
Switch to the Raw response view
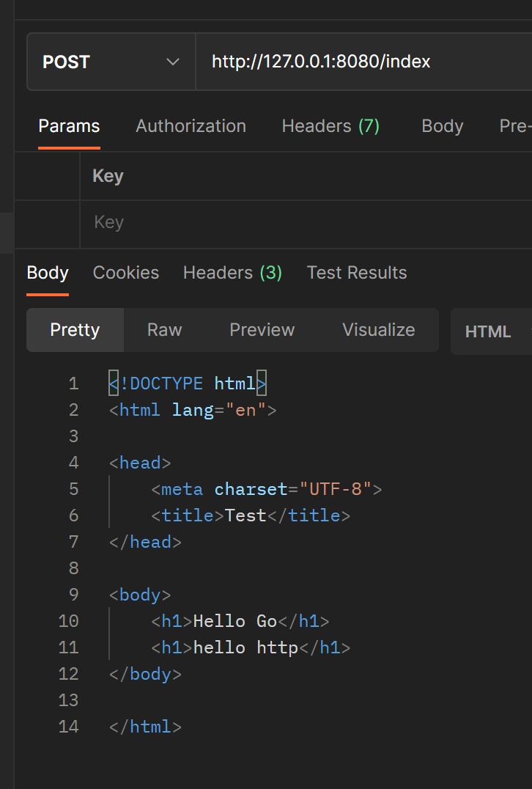click(x=163, y=330)
